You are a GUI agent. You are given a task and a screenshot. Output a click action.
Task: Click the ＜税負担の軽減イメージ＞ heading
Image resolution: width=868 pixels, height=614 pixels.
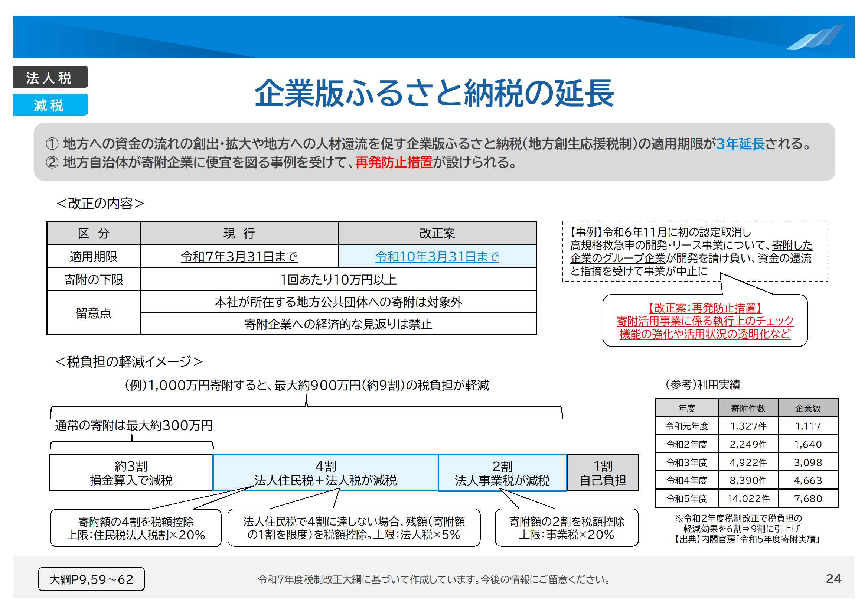pyautogui.click(x=129, y=362)
